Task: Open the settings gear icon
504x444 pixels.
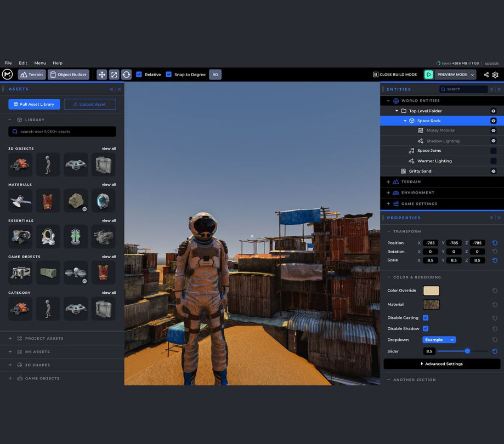Action: pos(495,75)
